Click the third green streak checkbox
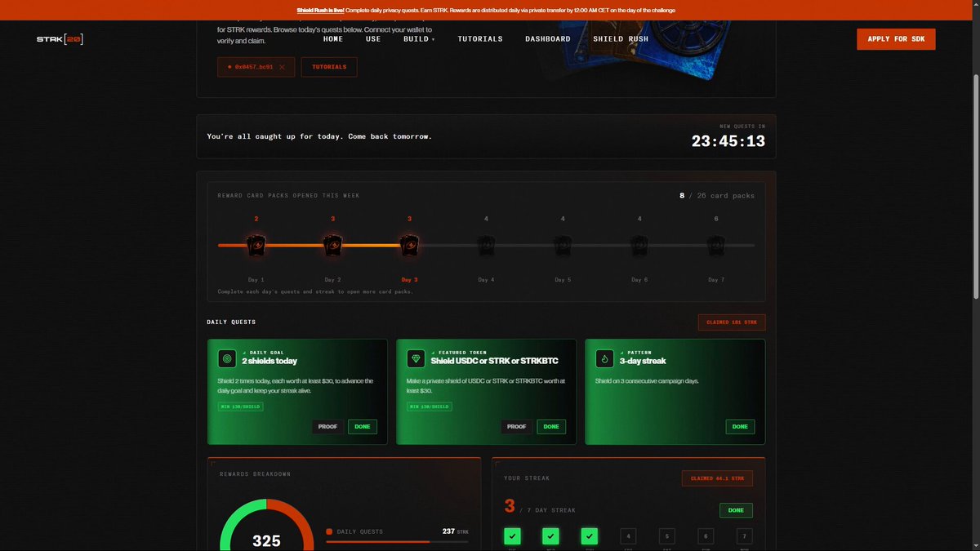The height and width of the screenshot is (551, 980). coord(589,536)
